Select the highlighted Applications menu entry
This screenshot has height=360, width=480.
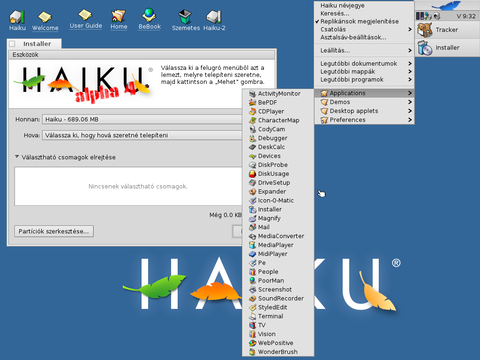tap(364, 93)
